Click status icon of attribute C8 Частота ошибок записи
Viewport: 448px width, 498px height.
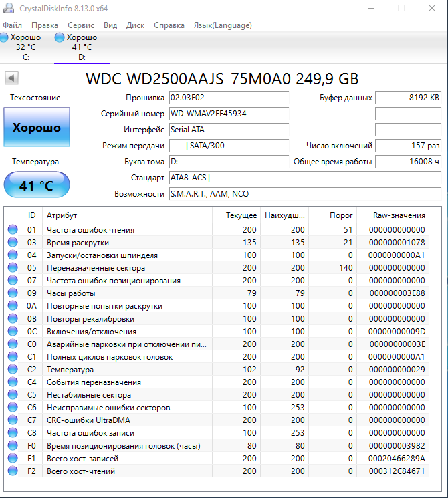coord(13,432)
